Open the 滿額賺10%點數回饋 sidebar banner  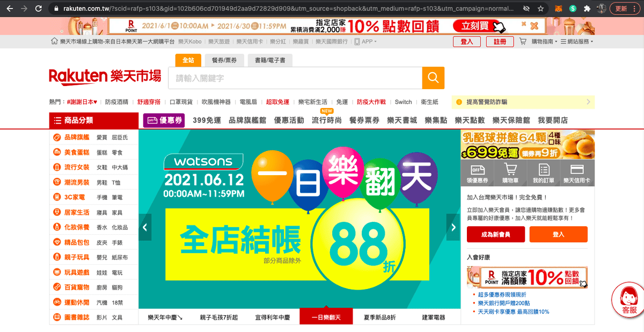pyautogui.click(x=527, y=277)
